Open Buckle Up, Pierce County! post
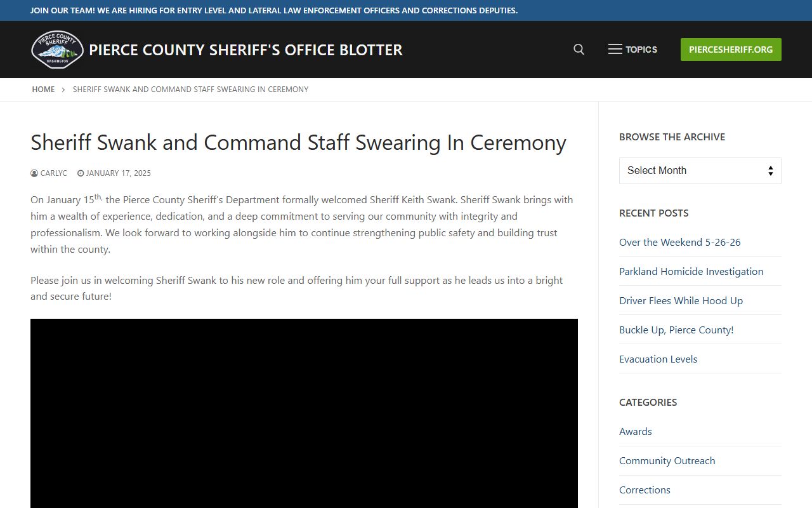The image size is (812, 508). click(676, 330)
